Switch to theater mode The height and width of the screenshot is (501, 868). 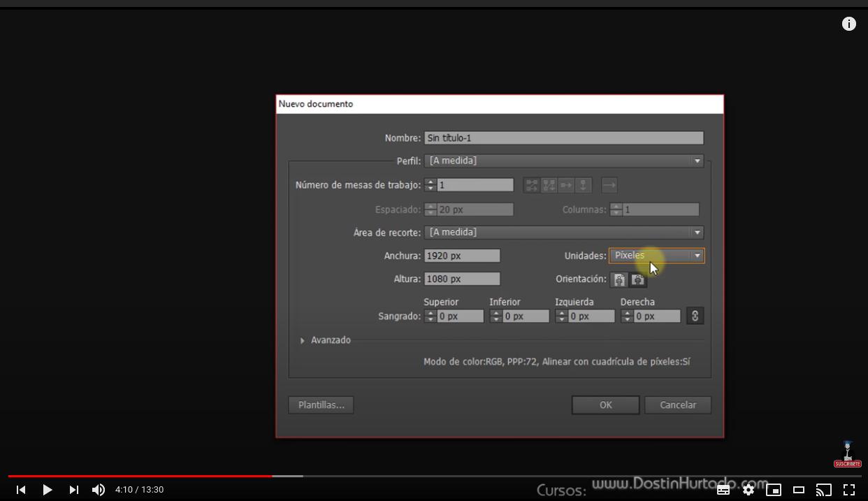point(799,490)
